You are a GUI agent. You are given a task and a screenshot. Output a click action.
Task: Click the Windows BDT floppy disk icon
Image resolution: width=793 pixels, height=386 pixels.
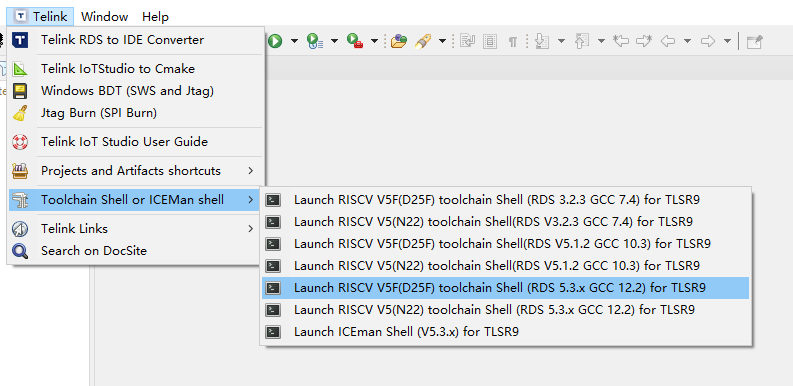pos(20,91)
